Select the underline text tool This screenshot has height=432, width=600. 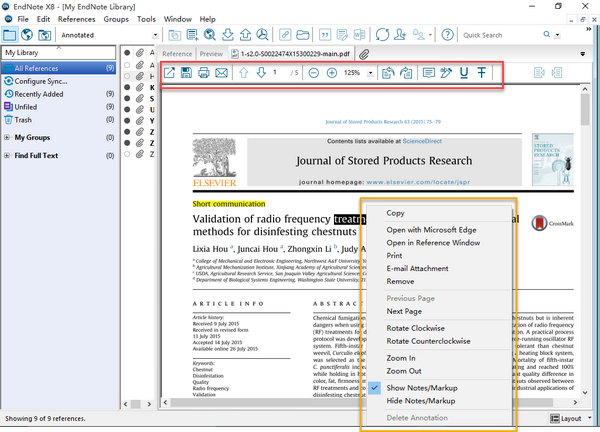[x=464, y=73]
